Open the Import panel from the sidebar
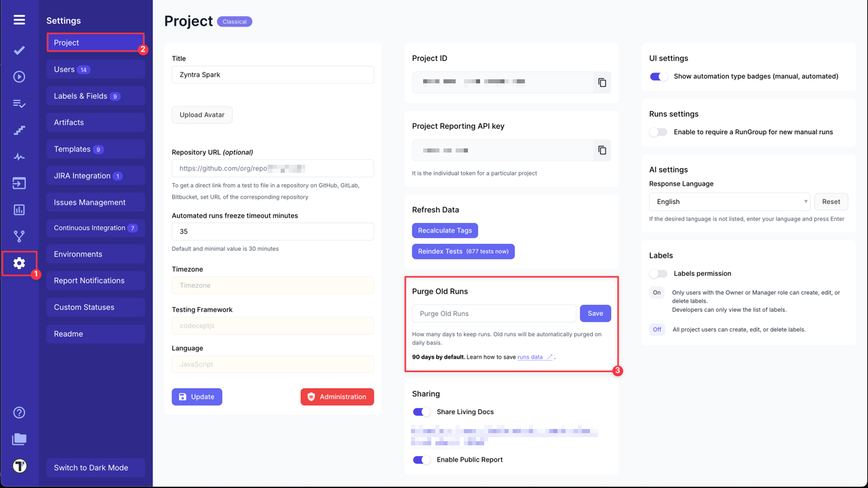 [x=19, y=183]
